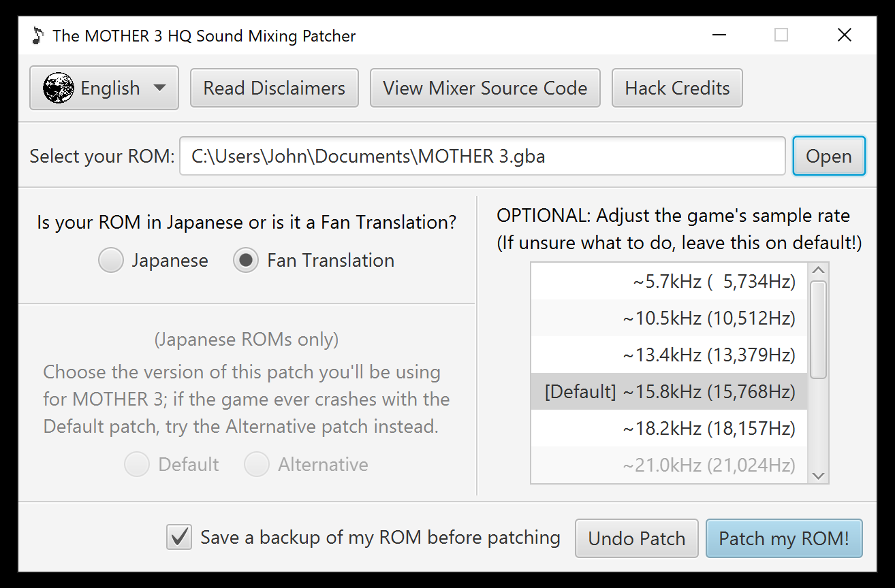The width and height of the screenshot is (895, 588).
Task: Show the Hack Credits
Action: point(677,88)
